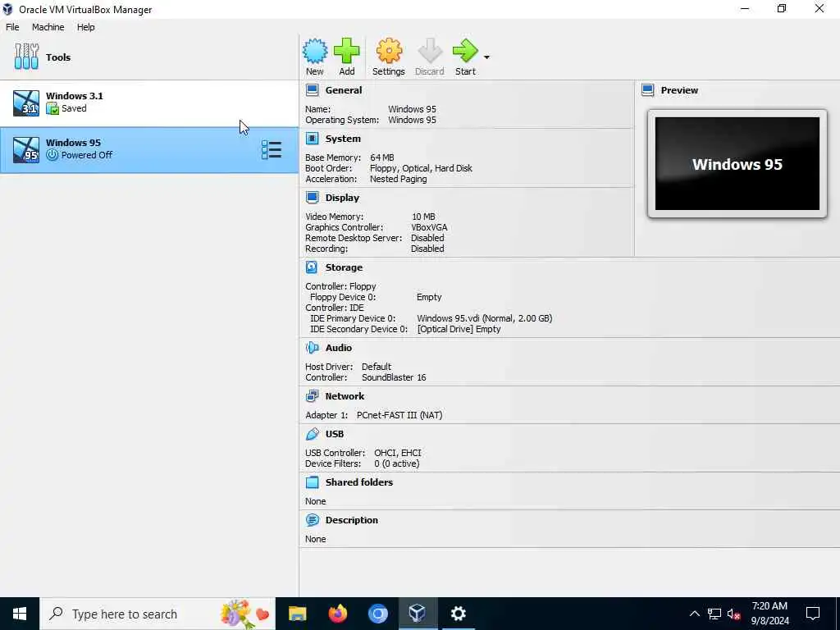
Task: Click the muted volume tray icon
Action: tap(734, 614)
